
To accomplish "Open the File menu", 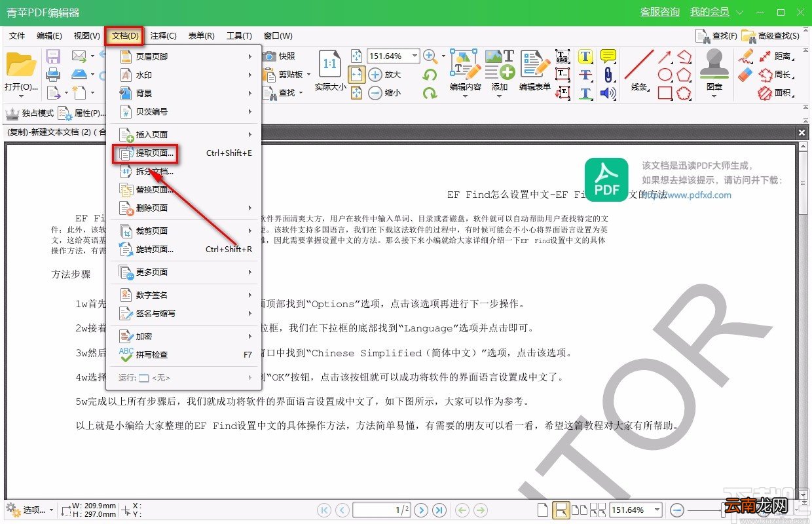I will pyautogui.click(x=17, y=36).
